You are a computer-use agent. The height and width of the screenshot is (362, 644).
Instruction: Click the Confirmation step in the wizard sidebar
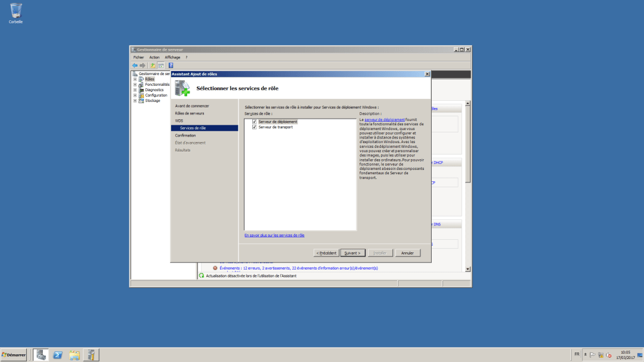(185, 135)
